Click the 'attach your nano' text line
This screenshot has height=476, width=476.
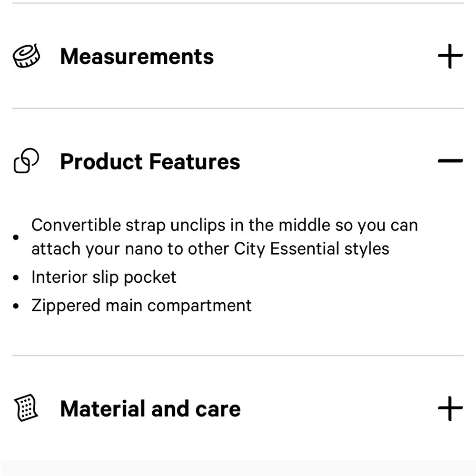click(x=210, y=248)
